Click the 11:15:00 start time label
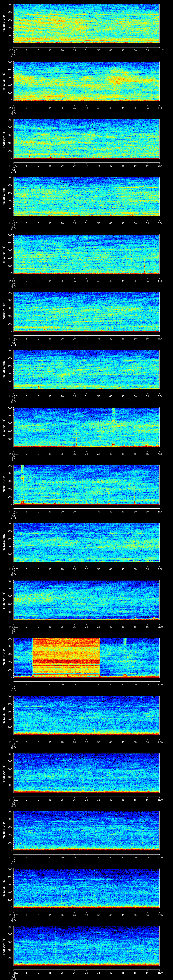Viewport: 173px width, 980px height. point(13,972)
